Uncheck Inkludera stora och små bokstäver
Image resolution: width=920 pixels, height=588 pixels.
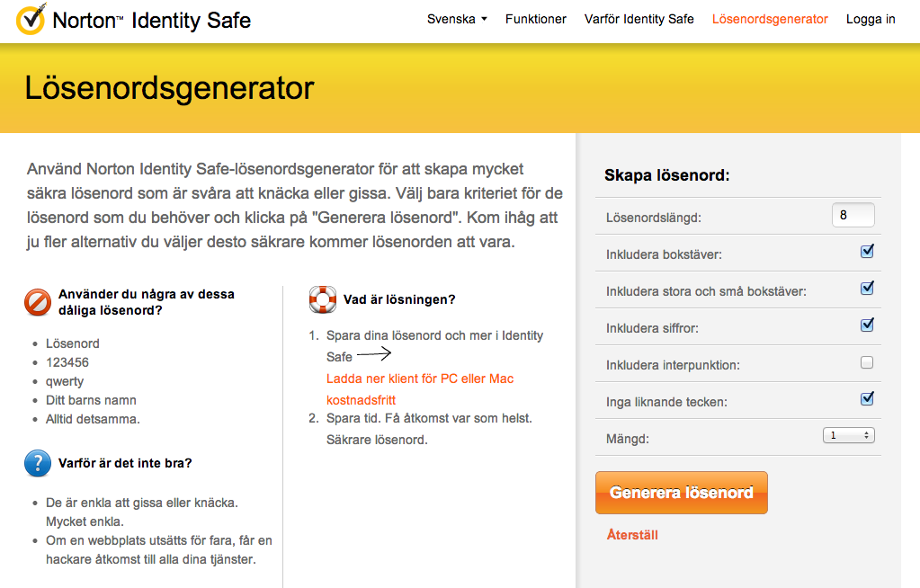[x=867, y=289]
